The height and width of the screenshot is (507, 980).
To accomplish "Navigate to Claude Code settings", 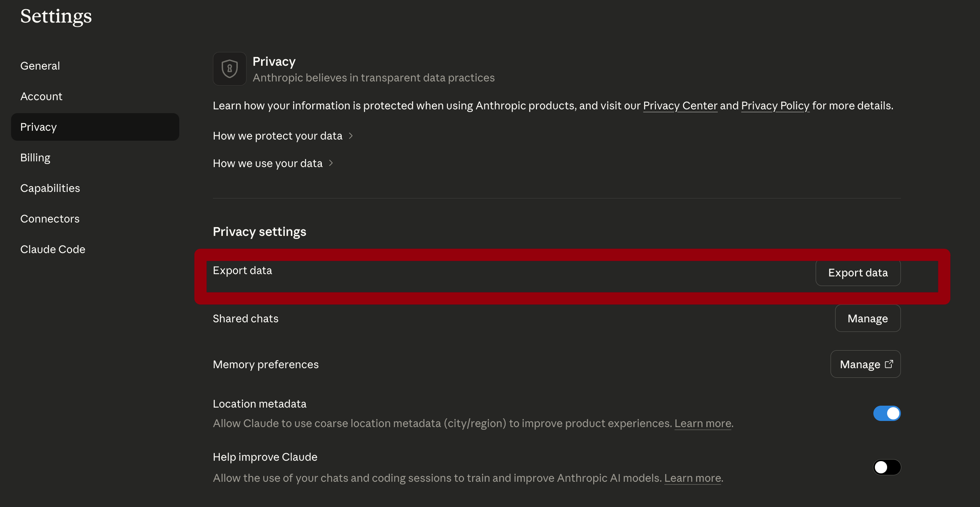I will (x=53, y=249).
